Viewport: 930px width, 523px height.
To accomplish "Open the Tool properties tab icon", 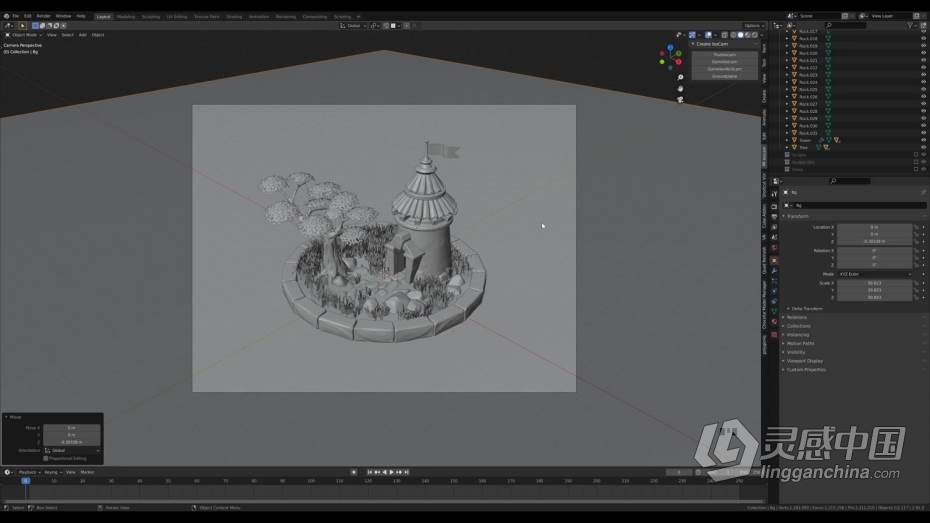I will [x=774, y=194].
